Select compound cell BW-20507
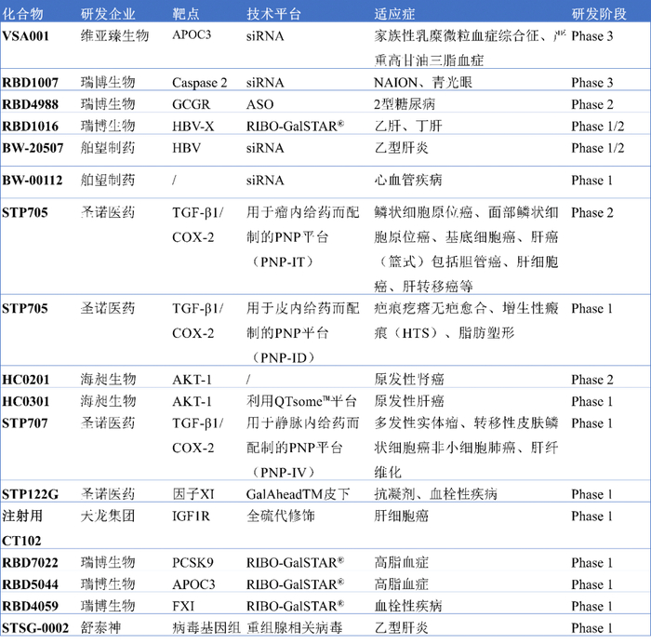 [x=33, y=148]
